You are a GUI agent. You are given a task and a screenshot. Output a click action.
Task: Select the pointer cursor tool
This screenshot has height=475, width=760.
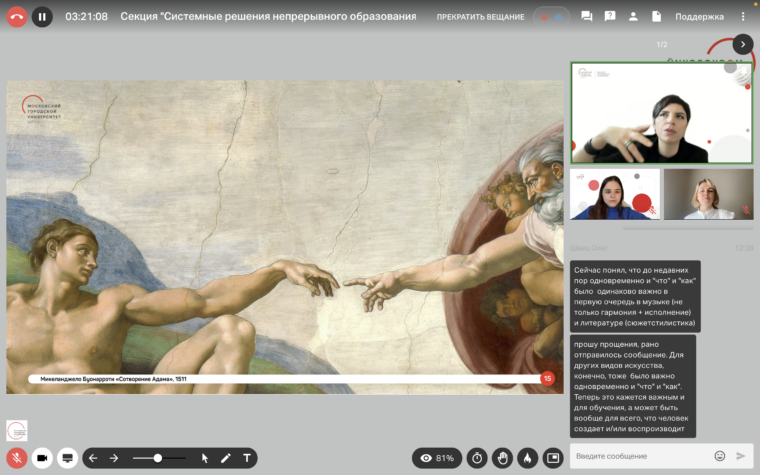point(205,458)
